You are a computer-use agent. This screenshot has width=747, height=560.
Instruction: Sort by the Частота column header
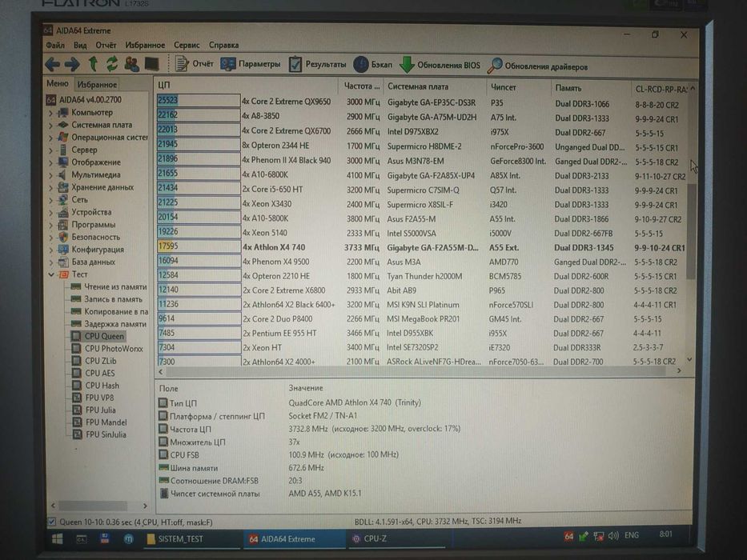[x=360, y=86]
